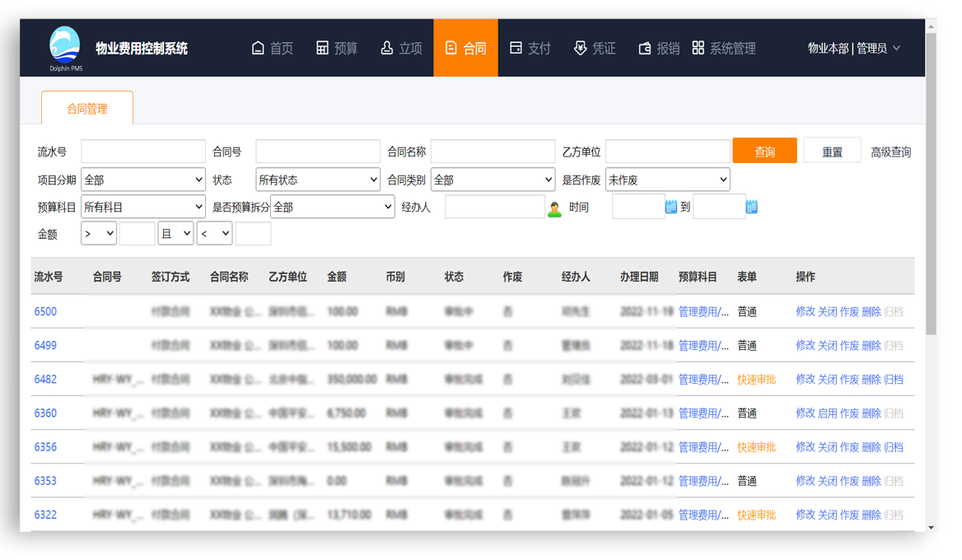Viewport: 962px width, 560px height.
Task: Focus the start 时间 date field
Action: click(x=638, y=208)
